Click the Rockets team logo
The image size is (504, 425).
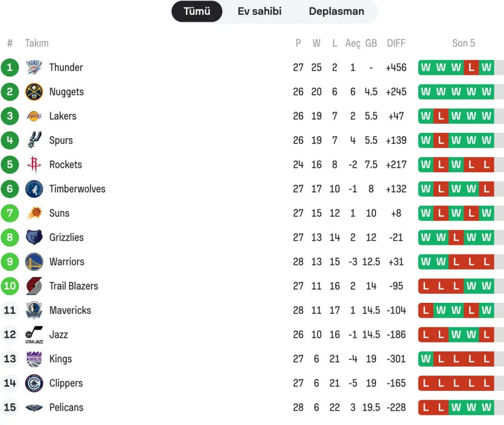coord(34,165)
